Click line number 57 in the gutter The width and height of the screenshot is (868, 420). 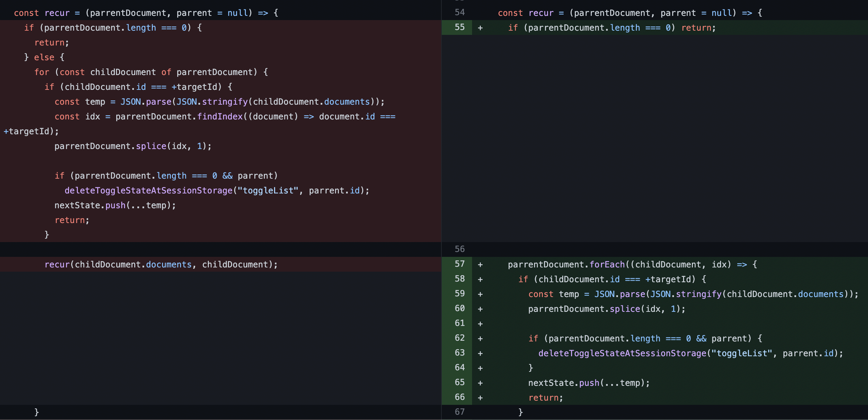point(459,264)
